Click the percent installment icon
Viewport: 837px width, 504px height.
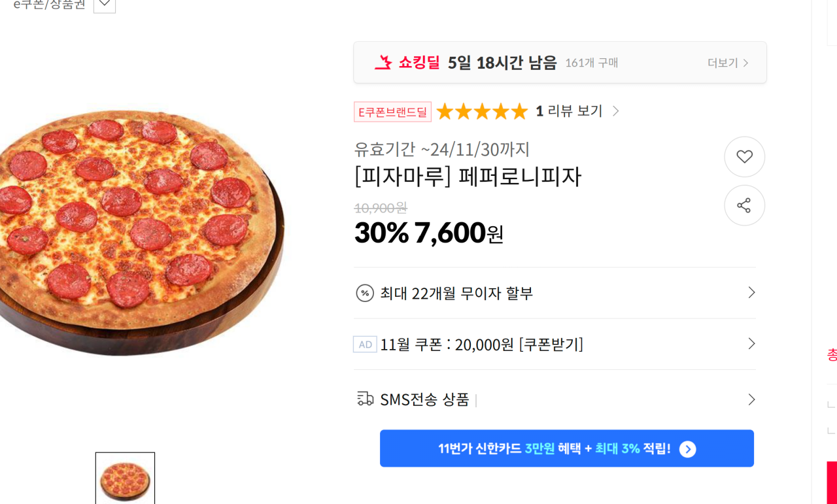pos(365,293)
